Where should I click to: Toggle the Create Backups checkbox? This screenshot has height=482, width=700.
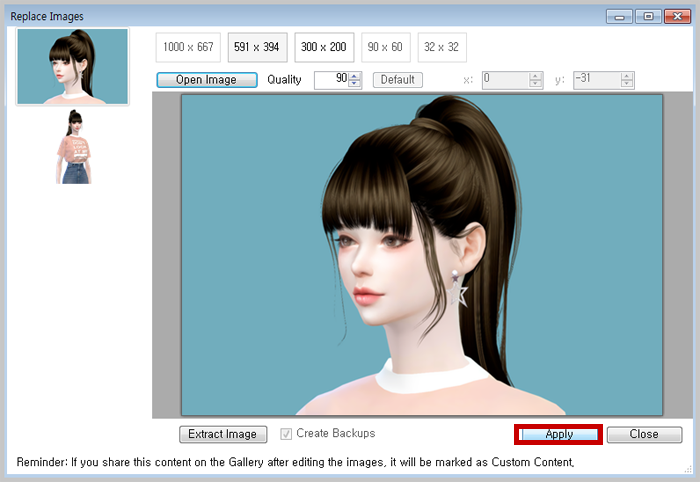pyautogui.click(x=286, y=434)
